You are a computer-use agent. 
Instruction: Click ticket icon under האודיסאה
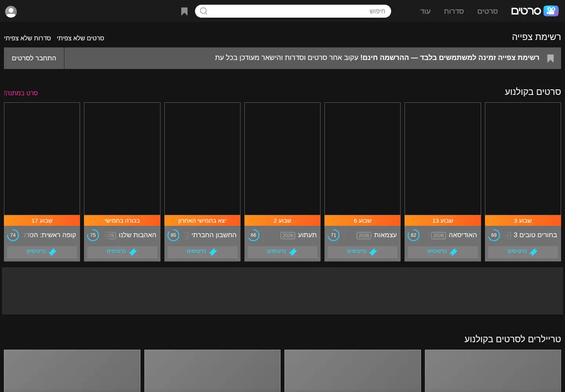coord(454,252)
